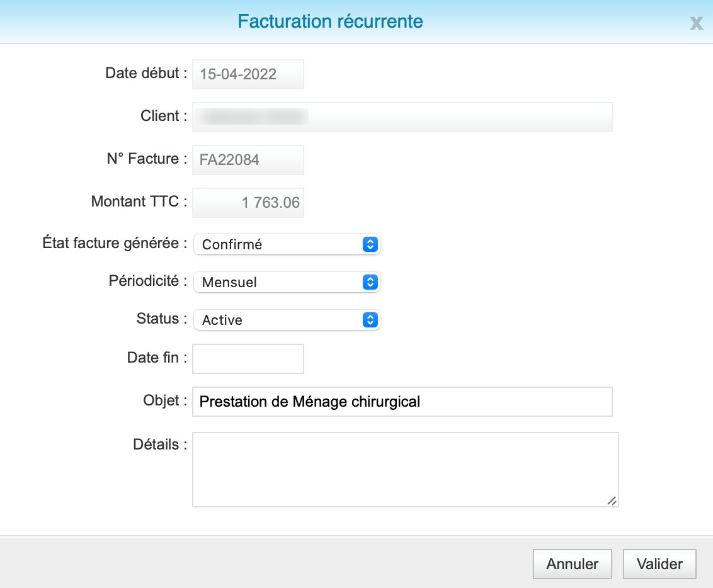Click the X close icon of the dialog
Viewport: 713px width, 588px height.
click(696, 24)
